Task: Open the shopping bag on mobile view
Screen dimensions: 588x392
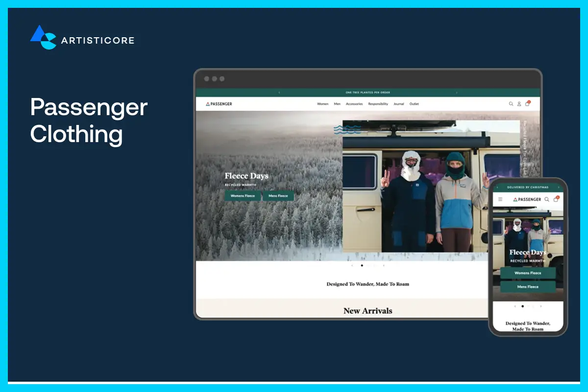Action: 556,199
